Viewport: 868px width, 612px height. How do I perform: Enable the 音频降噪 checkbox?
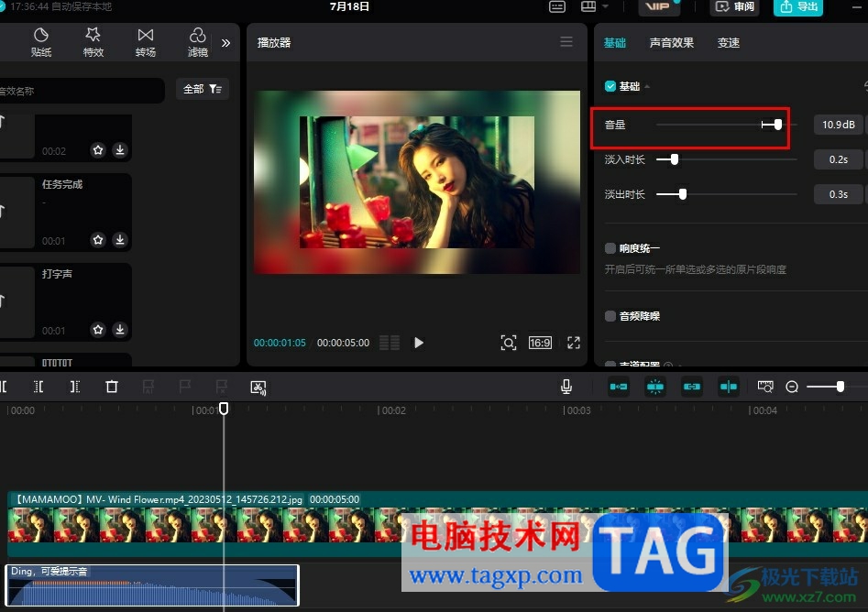pyautogui.click(x=610, y=316)
